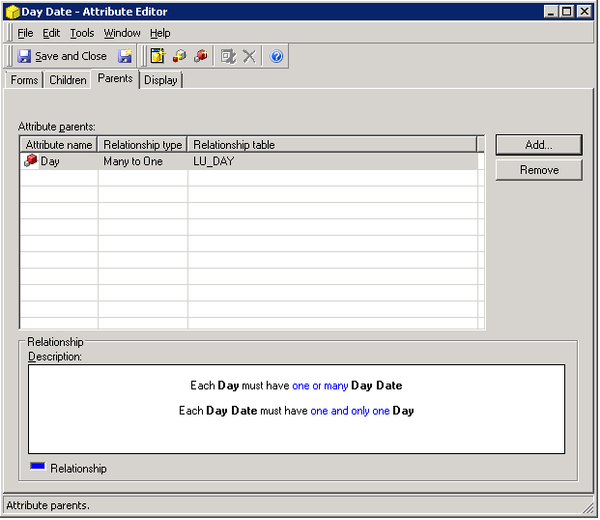Click the new attribute form icon in toolbar
Image resolution: width=600 pixels, height=520 pixels.
click(157, 56)
